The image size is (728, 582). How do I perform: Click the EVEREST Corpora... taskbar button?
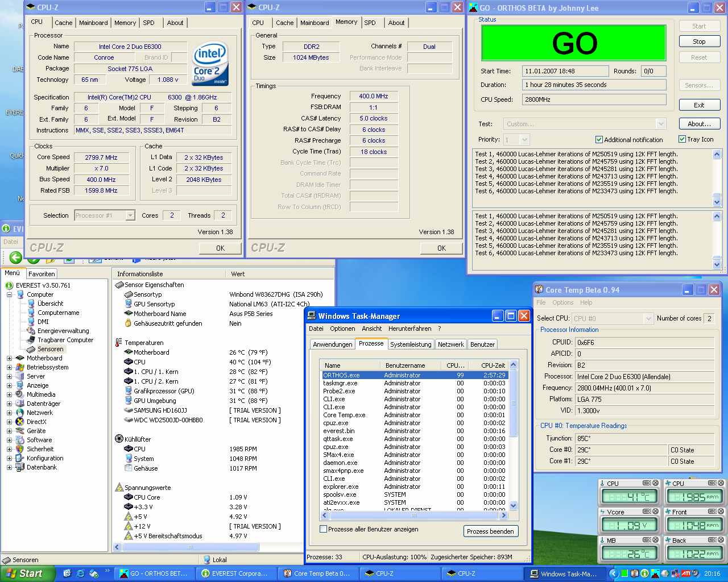click(237, 573)
